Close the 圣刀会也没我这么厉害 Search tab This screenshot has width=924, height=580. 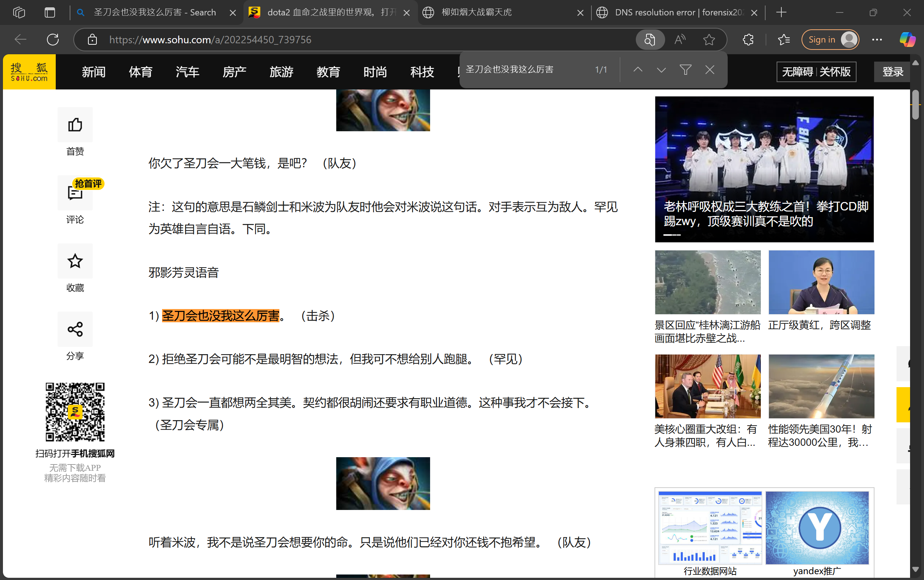point(232,13)
